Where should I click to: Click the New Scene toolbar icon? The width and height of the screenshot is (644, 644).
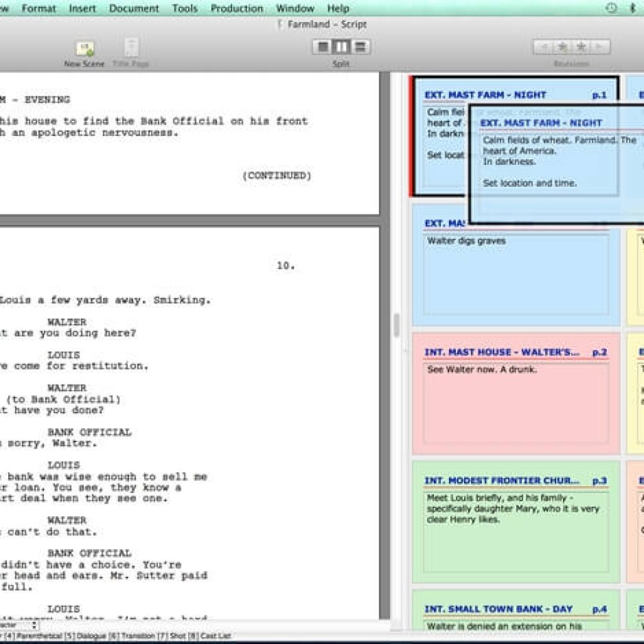tap(85, 49)
